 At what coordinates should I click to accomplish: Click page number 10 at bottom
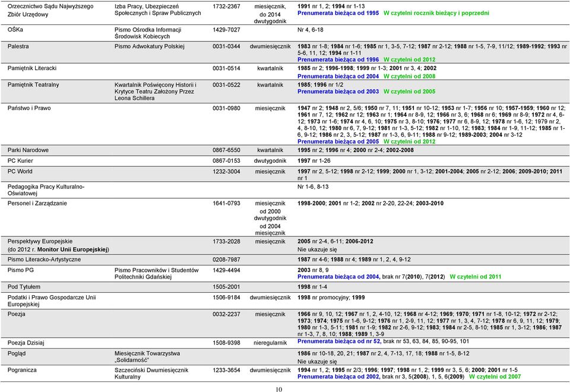coord(279,389)
